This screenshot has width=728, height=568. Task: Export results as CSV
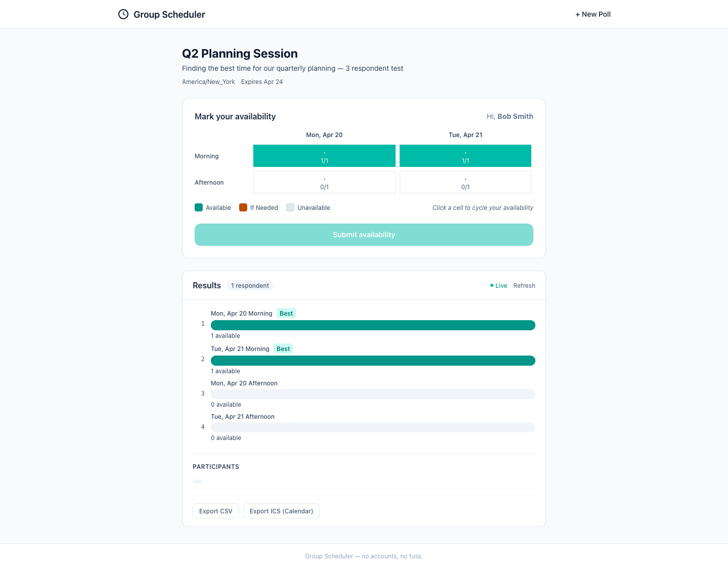click(x=216, y=511)
